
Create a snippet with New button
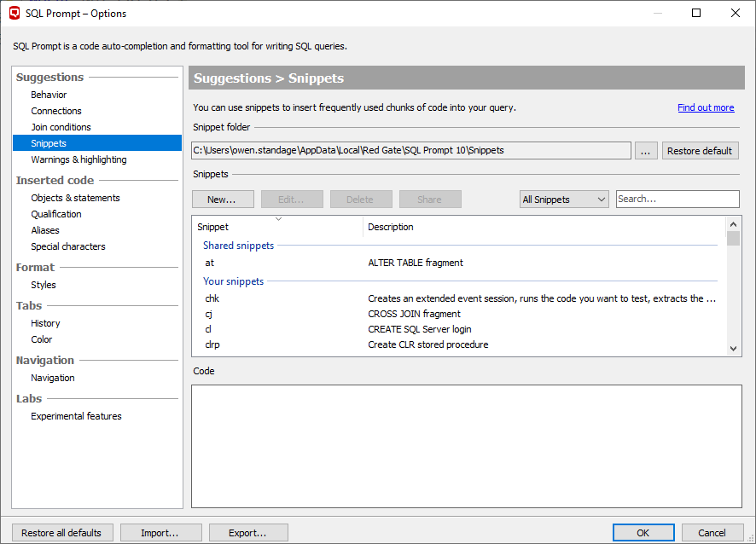pos(223,200)
